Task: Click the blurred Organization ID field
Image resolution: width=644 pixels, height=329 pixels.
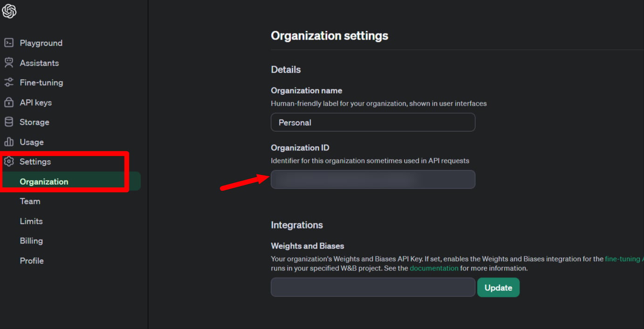Action: point(373,179)
